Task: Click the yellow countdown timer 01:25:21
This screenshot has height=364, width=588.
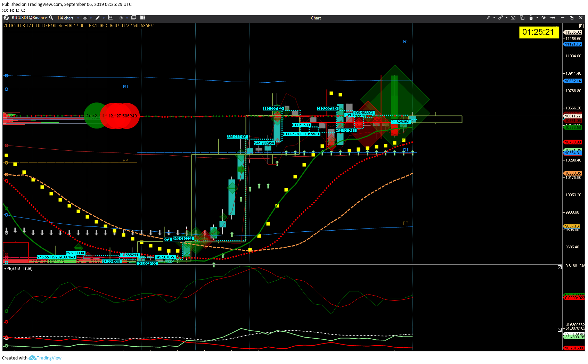Action: click(539, 32)
